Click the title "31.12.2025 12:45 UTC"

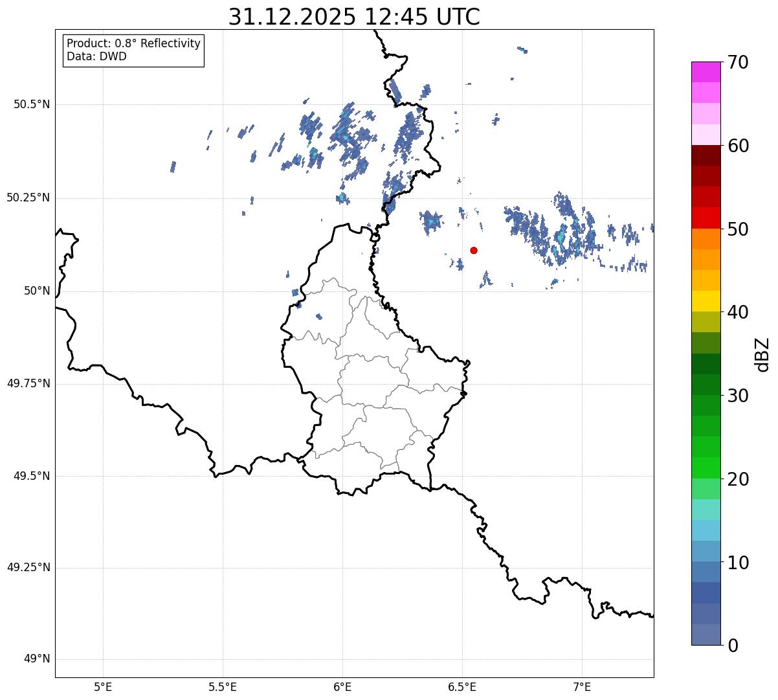click(354, 17)
